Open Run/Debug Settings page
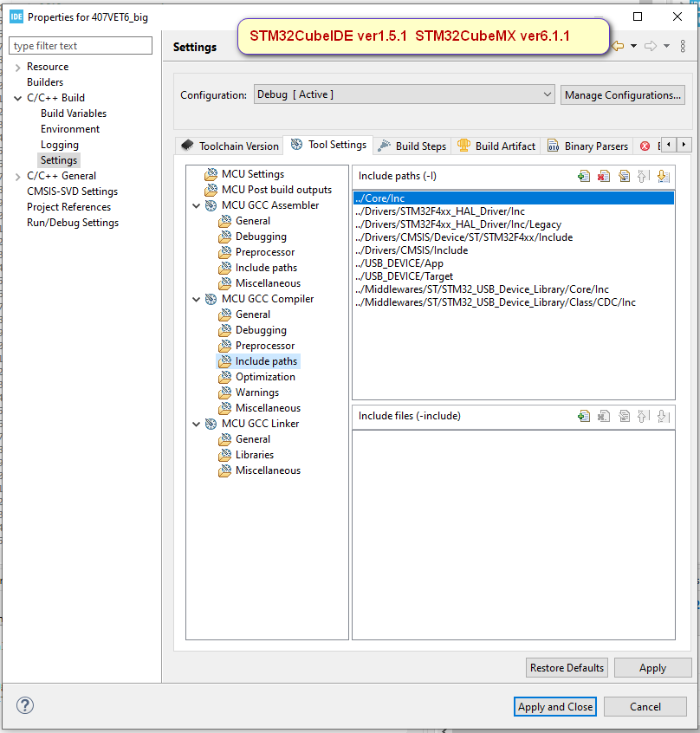This screenshot has width=700, height=733. click(x=73, y=223)
